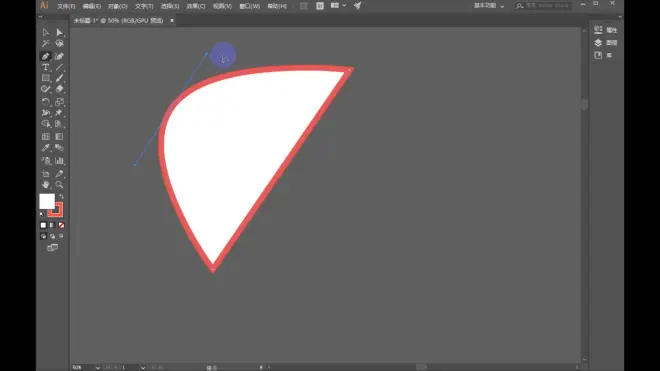Open the 效果(C) menu

click(196, 6)
